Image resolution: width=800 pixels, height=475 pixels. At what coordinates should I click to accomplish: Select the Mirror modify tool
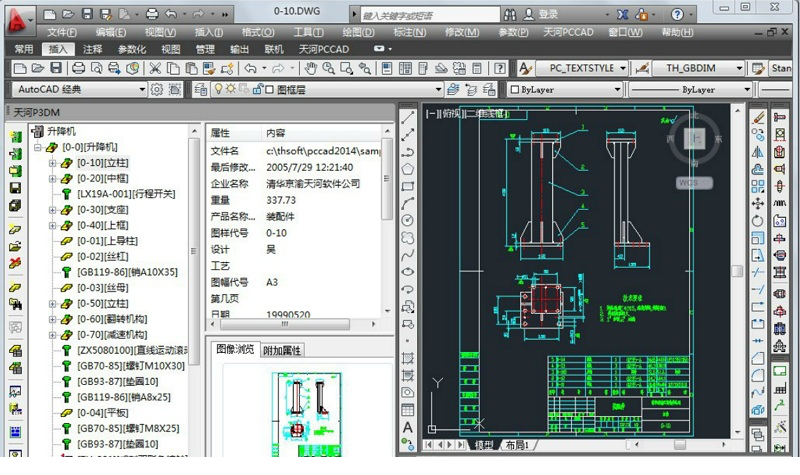click(x=758, y=152)
